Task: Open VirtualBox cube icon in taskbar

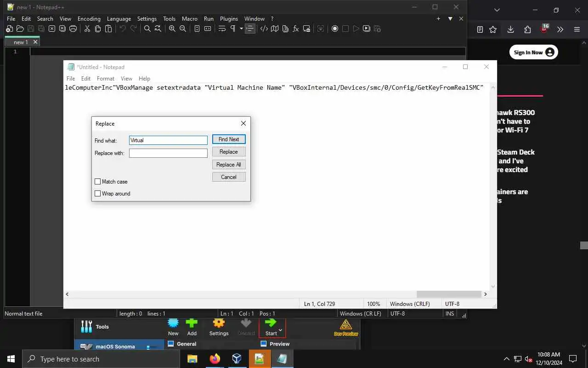Action: (x=237, y=359)
